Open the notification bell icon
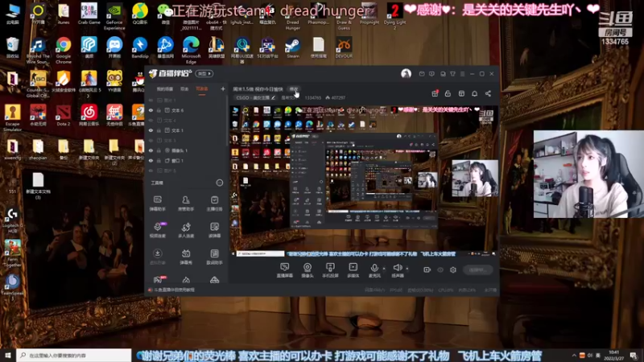Viewport: 644px width, 362px height. click(474, 93)
